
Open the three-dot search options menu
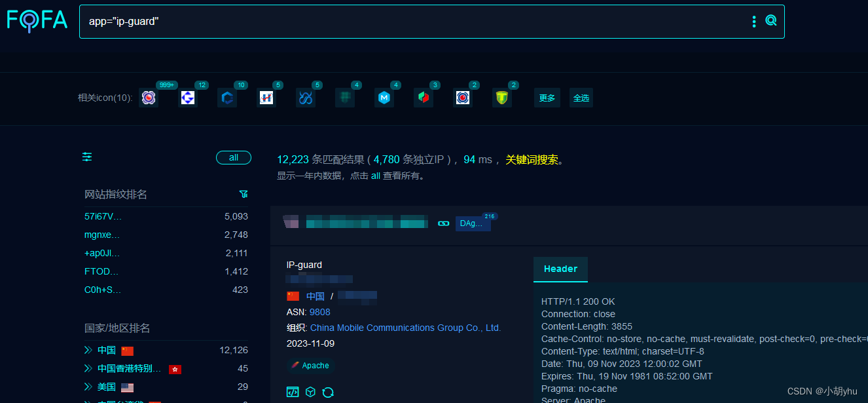tap(754, 22)
